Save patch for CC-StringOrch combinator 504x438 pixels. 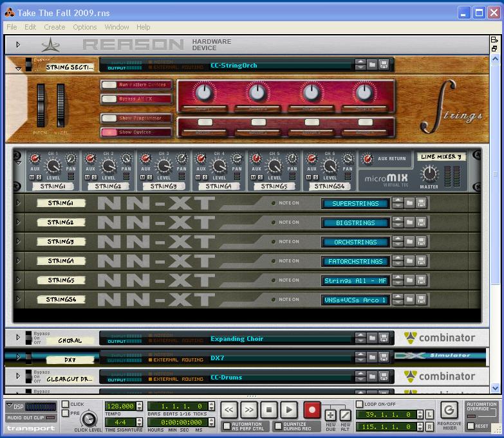pyautogui.click(x=384, y=65)
